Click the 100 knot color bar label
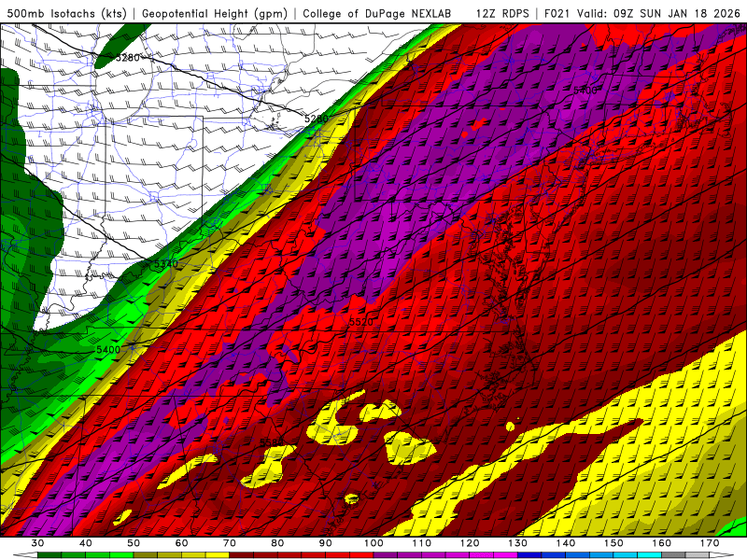 [373, 543]
